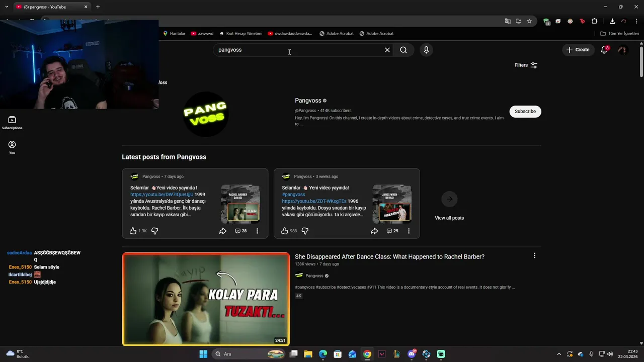This screenshot has height=362, width=644.
Task: Open Discord from taskbar
Action: 412,354
